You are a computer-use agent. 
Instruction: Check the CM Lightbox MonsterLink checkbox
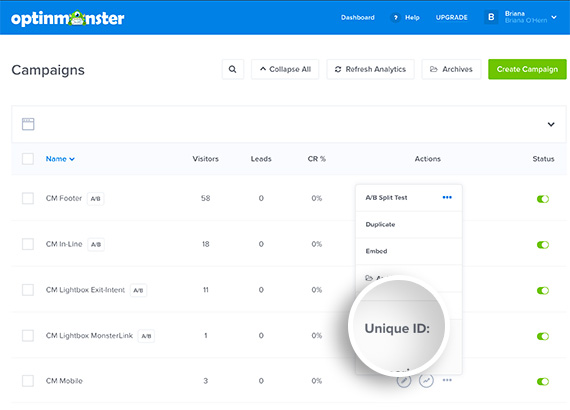(28, 335)
